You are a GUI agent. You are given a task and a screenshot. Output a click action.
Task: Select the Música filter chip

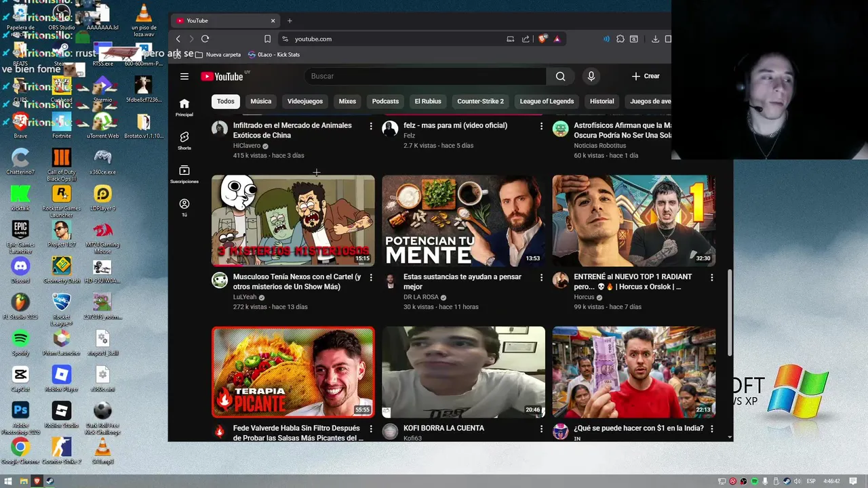(261, 101)
